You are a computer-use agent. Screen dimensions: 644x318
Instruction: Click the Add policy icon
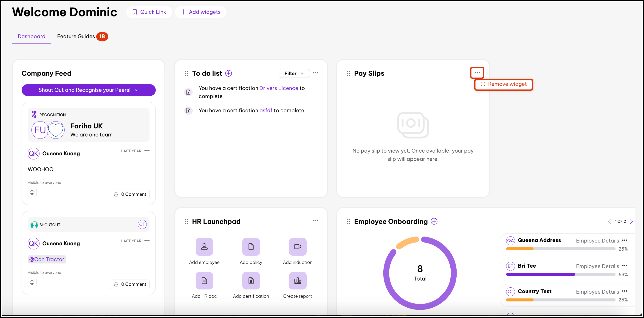point(251,247)
